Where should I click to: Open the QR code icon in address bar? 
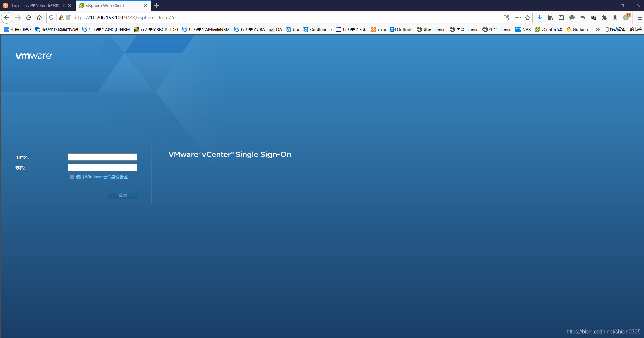(x=506, y=18)
